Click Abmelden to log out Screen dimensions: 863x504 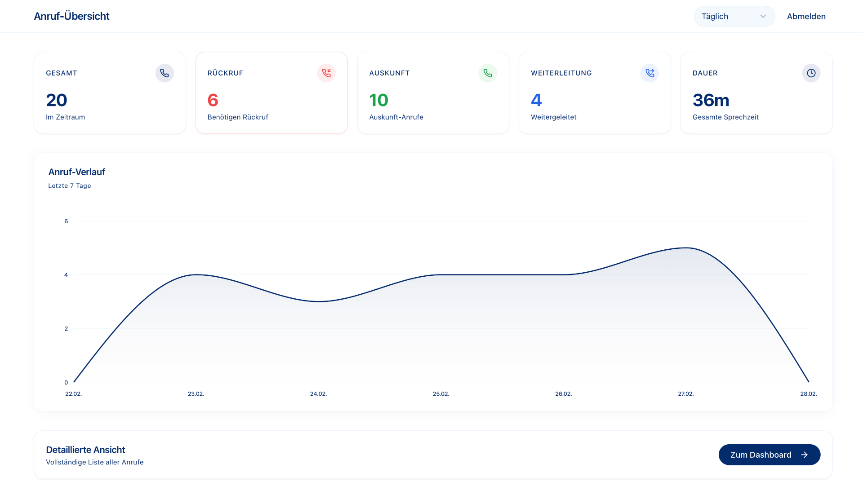[806, 16]
